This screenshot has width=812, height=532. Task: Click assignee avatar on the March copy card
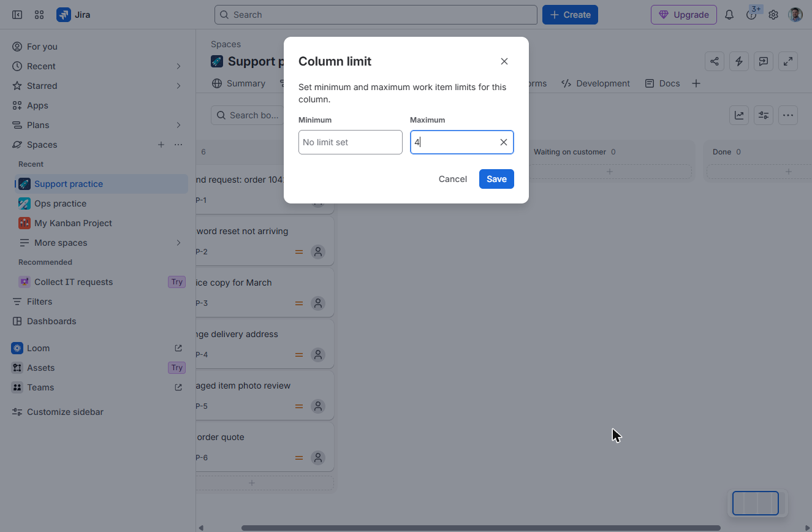317,303
